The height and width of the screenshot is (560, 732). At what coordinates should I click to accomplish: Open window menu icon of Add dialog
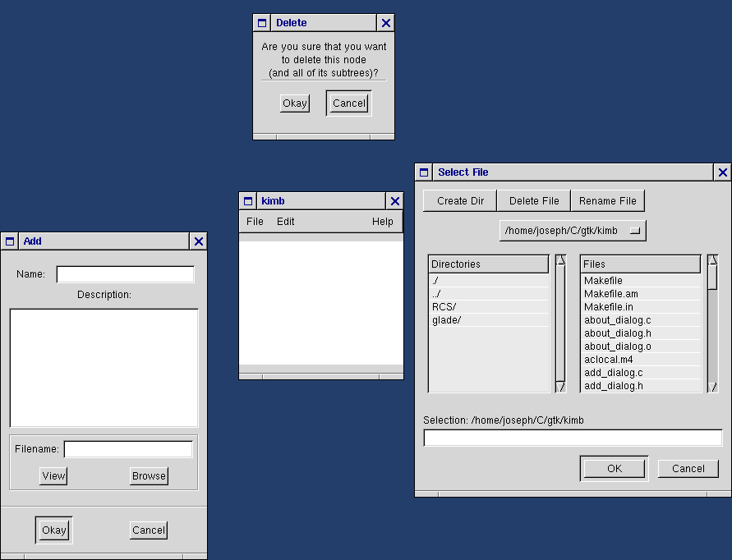click(10, 241)
